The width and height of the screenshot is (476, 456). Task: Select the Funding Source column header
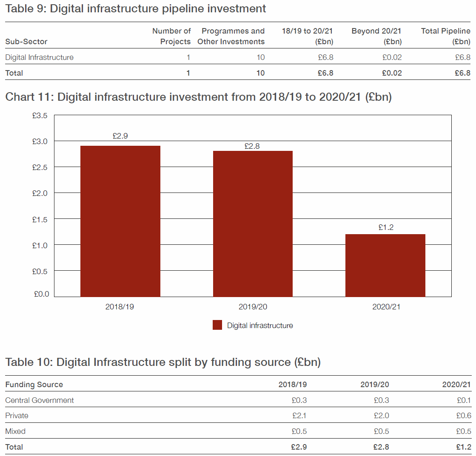click(34, 385)
